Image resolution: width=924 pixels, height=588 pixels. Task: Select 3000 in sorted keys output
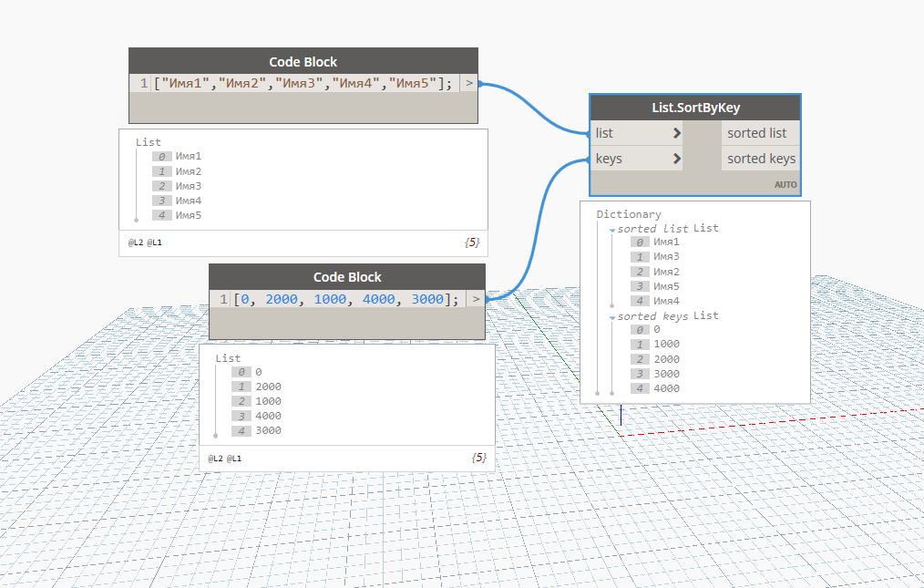click(666, 374)
